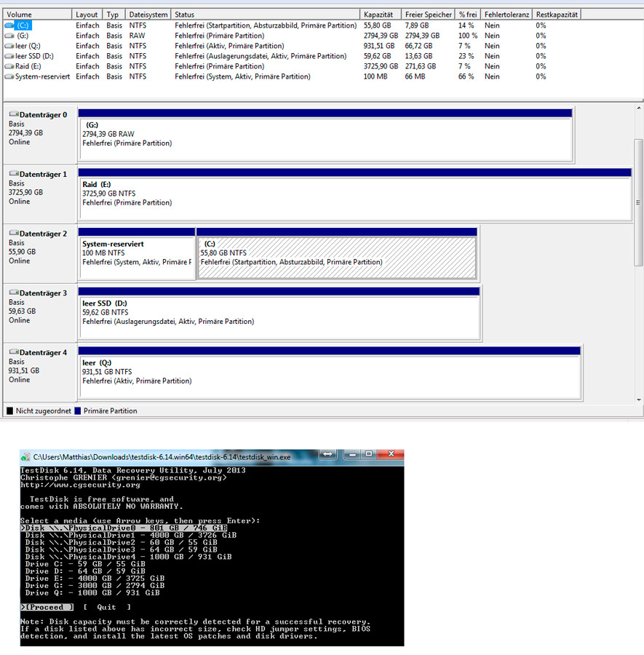Image resolution: width=644 pixels, height=655 pixels.
Task: Click the drive icon for System-reserviert volume
Action: (x=9, y=77)
